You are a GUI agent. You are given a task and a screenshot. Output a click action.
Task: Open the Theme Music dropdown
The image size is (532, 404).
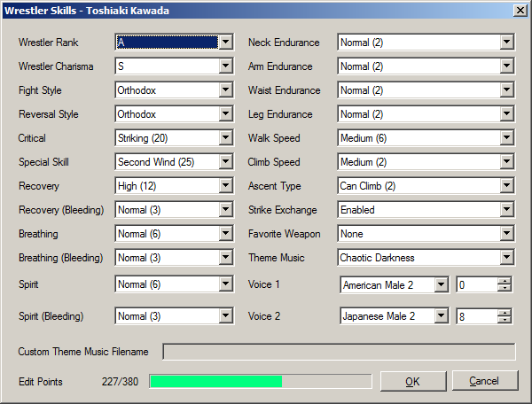(506, 258)
